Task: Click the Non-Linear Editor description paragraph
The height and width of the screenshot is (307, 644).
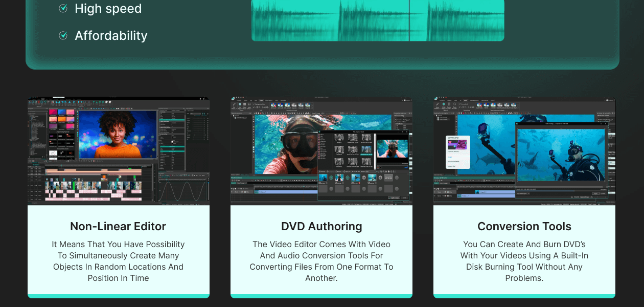Action: click(x=118, y=261)
